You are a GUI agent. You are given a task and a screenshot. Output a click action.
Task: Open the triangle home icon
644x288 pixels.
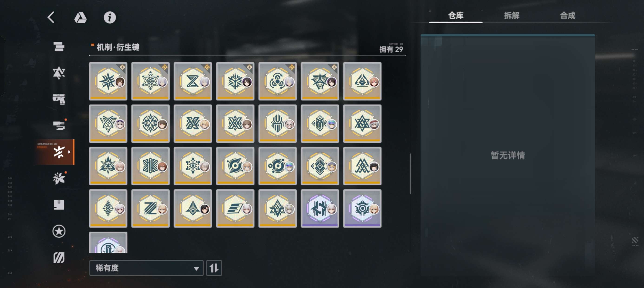click(80, 17)
